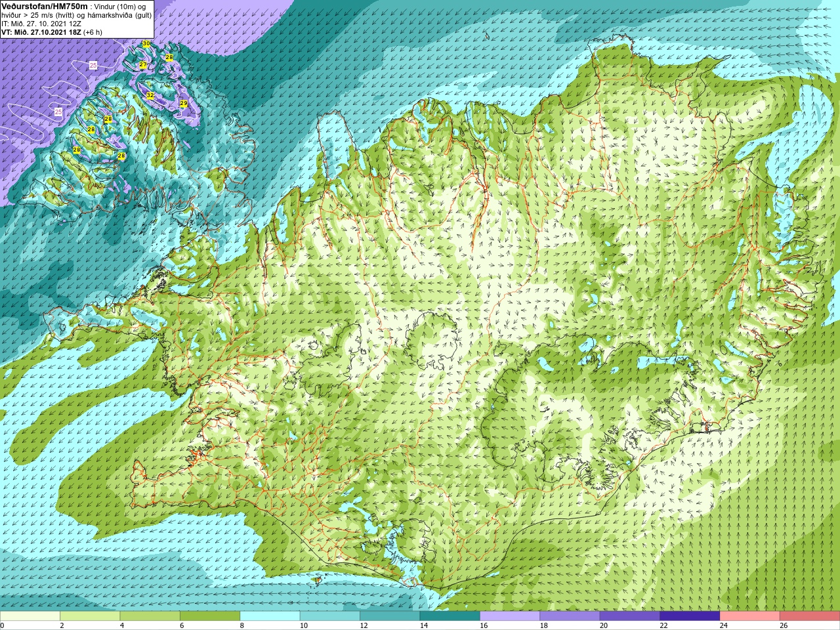Click the 18–20 m/s light purple legend swatch
The image size is (840, 630).
570,616
